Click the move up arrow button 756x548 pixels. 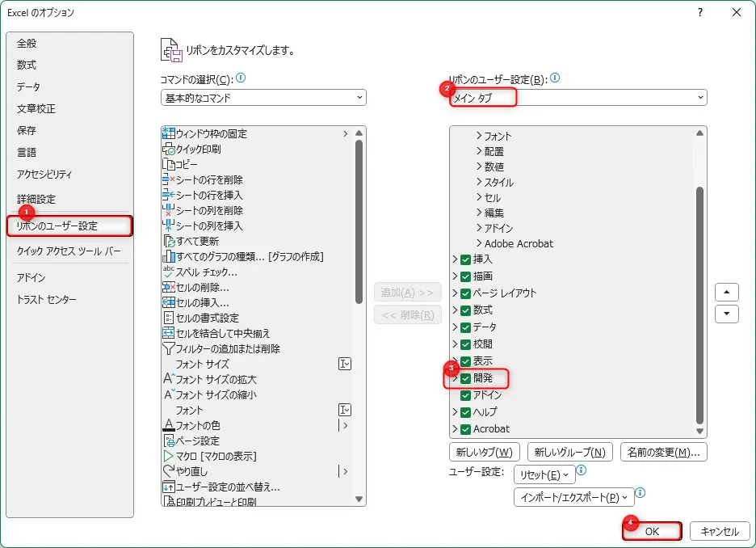point(727,292)
